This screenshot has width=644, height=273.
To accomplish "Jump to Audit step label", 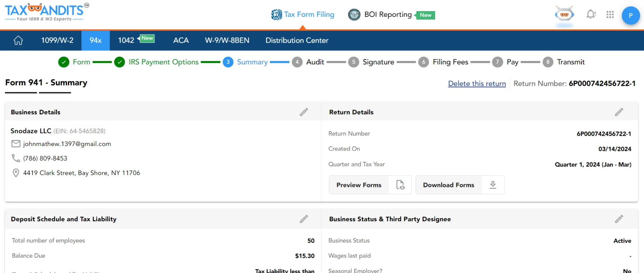I will click(315, 62).
